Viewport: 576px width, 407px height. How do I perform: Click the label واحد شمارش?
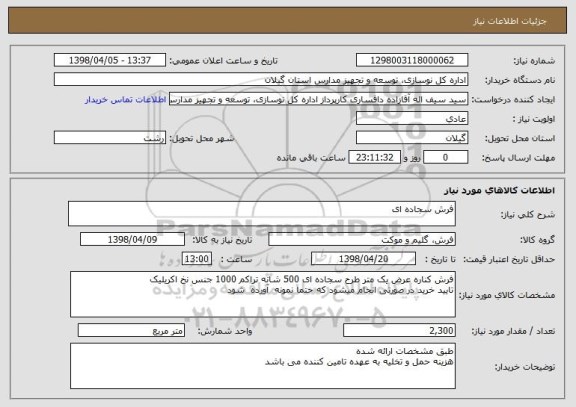[225, 331]
